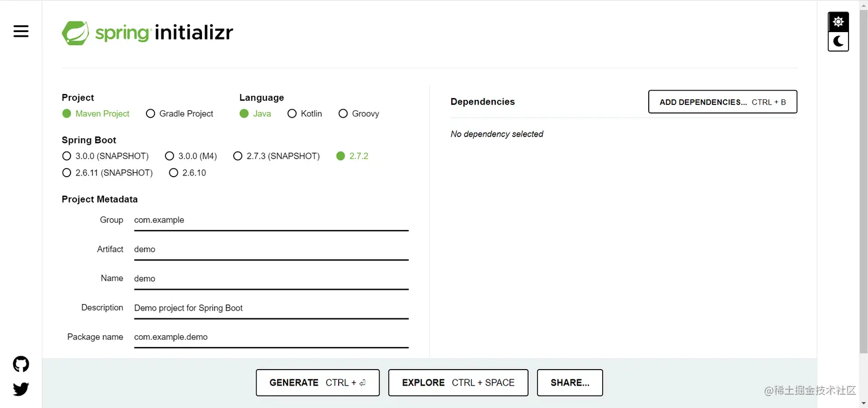
Task: Select Gradle Project radio option
Action: click(x=180, y=114)
